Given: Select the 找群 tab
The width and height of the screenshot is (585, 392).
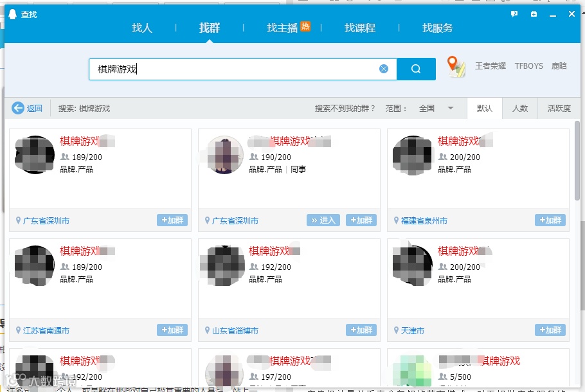Looking at the screenshot, I should (210, 28).
